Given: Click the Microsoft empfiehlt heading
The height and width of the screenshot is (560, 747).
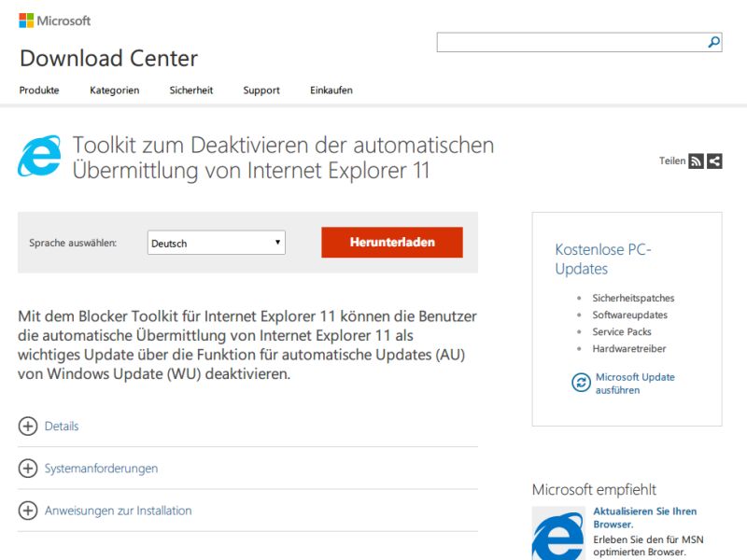Looking at the screenshot, I should click(x=594, y=489).
